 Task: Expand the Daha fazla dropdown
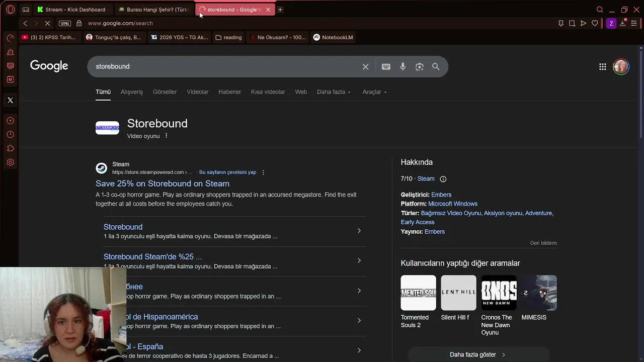(x=334, y=92)
